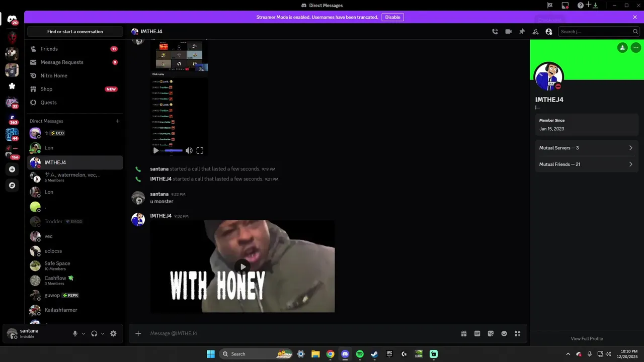Viewport: 644px width, 362px height.
Task: Click IMTHEJ4 profile avatar in side panel
Action: 548,77
